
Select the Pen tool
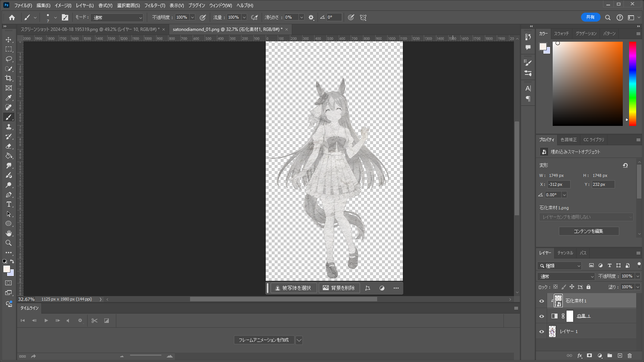pos(9,194)
